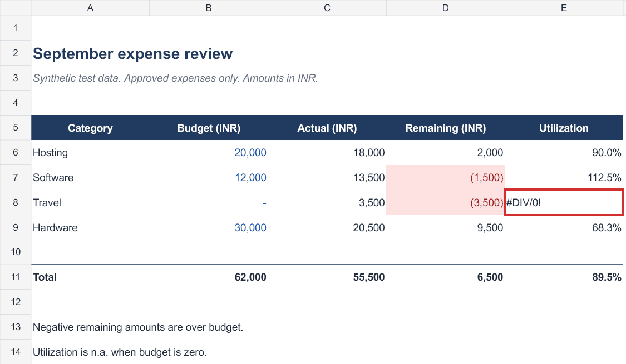Image resolution: width=626 pixels, height=364 pixels.
Task: Click the 'Utilization' header cell
Action: point(564,128)
